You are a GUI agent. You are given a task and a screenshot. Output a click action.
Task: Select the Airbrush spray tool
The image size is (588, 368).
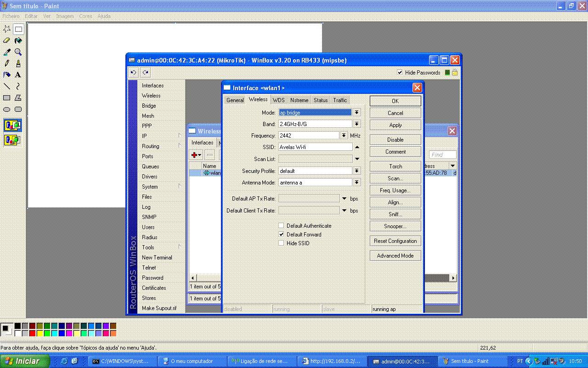point(7,75)
